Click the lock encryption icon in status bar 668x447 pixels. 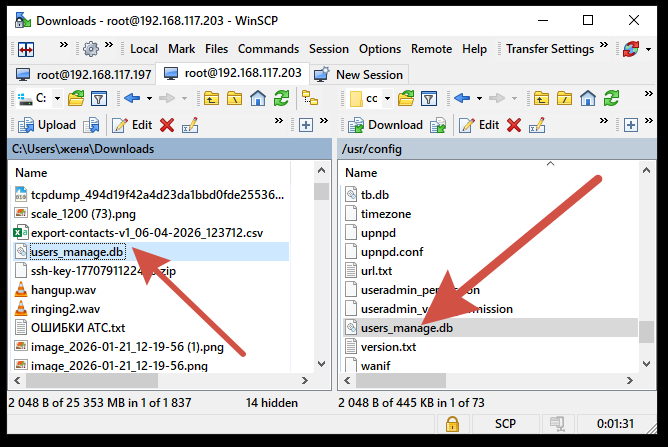(452, 424)
